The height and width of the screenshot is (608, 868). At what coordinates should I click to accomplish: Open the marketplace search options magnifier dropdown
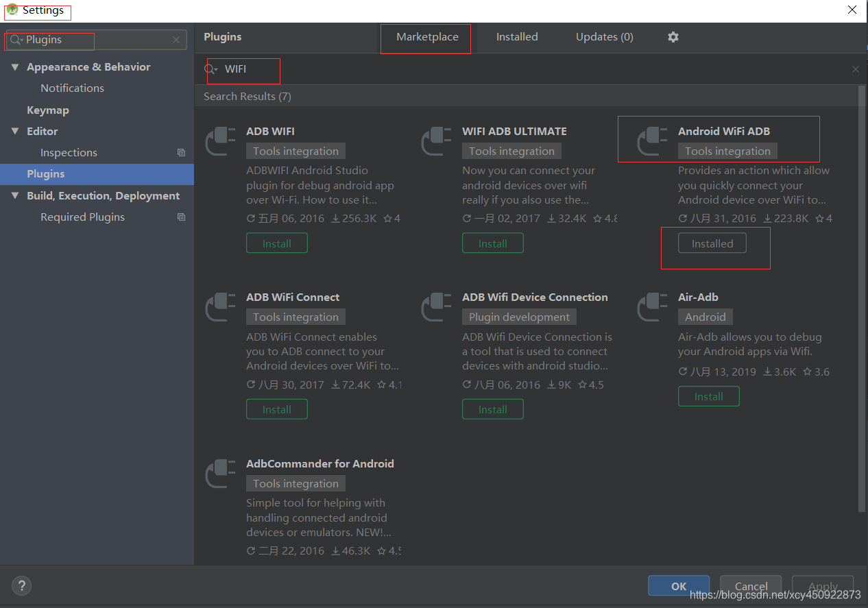(212, 69)
